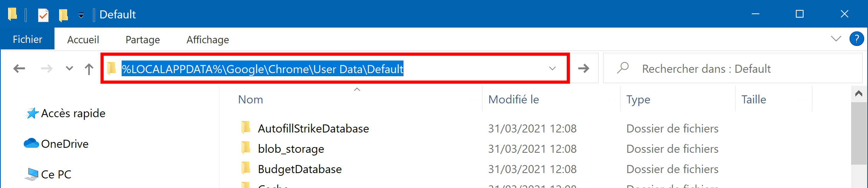Open Customize Quick Access Toolbar dropdown

pyautogui.click(x=81, y=15)
